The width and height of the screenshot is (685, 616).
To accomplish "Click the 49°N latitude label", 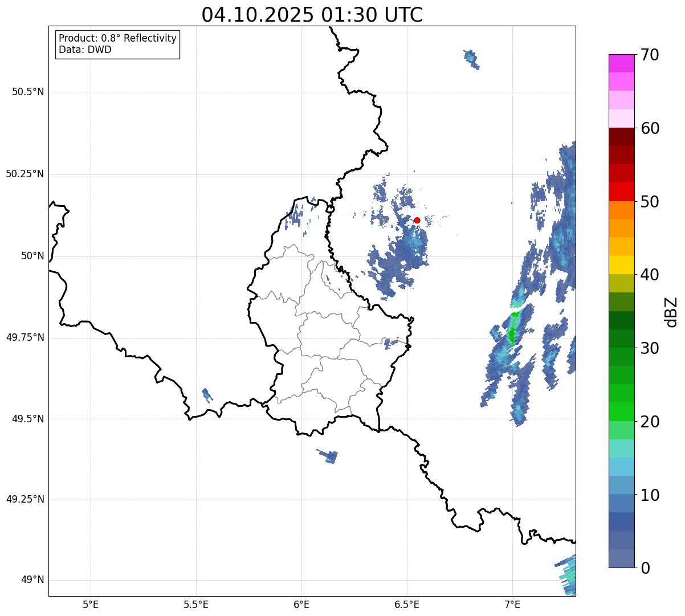I will (32, 580).
